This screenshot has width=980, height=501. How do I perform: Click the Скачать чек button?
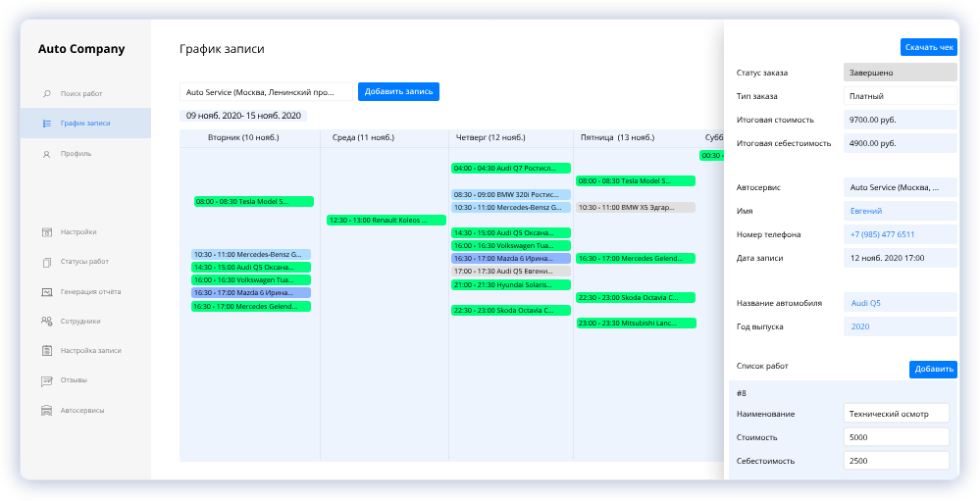[x=929, y=47]
